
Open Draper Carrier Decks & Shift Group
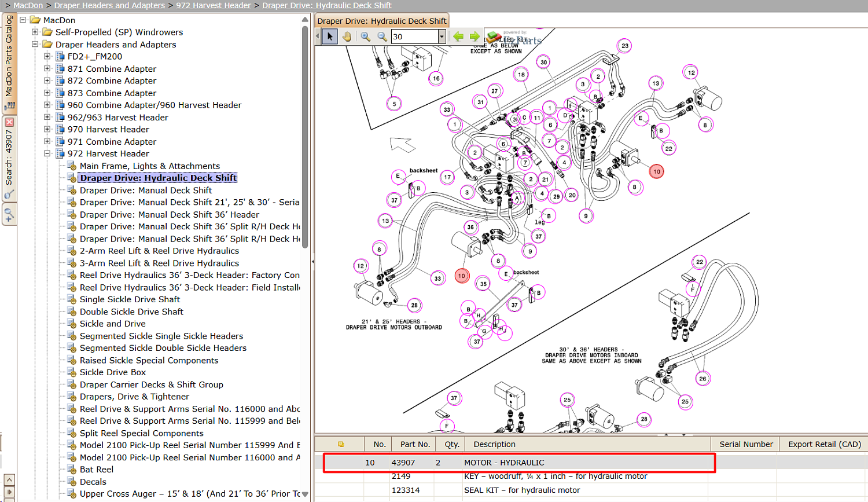coord(152,384)
